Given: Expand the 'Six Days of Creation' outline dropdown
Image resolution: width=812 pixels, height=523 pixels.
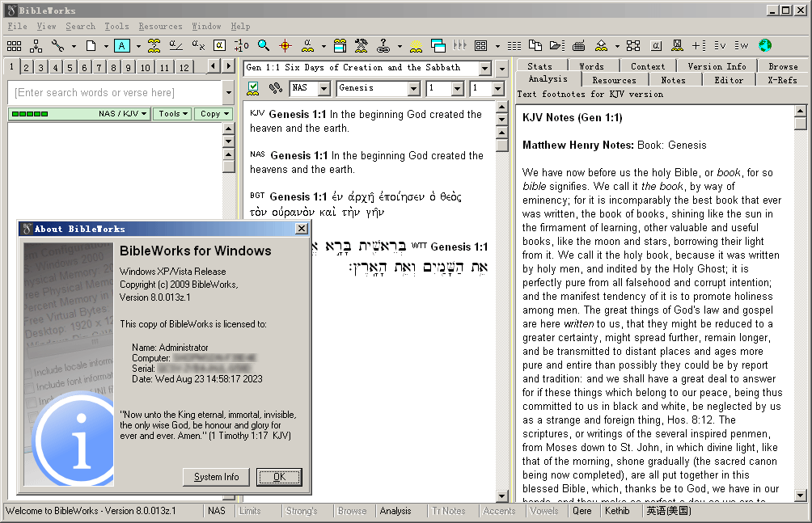Looking at the screenshot, I should click(x=484, y=69).
